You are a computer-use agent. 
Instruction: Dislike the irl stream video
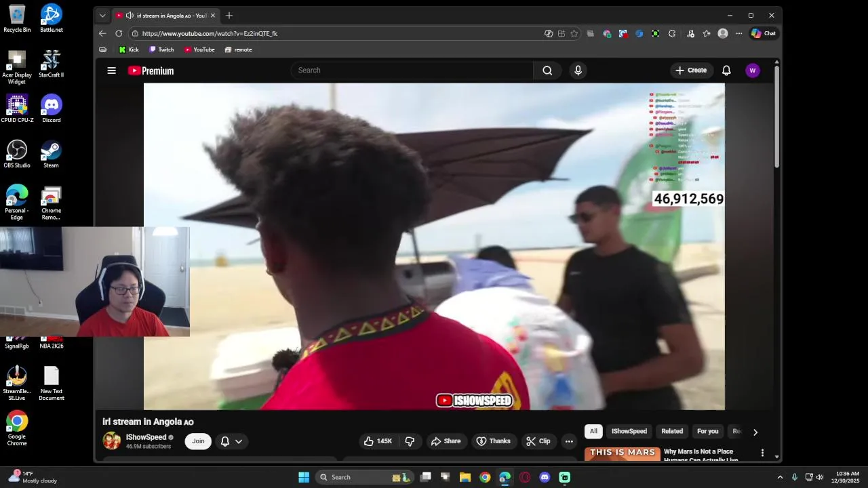[x=410, y=441]
